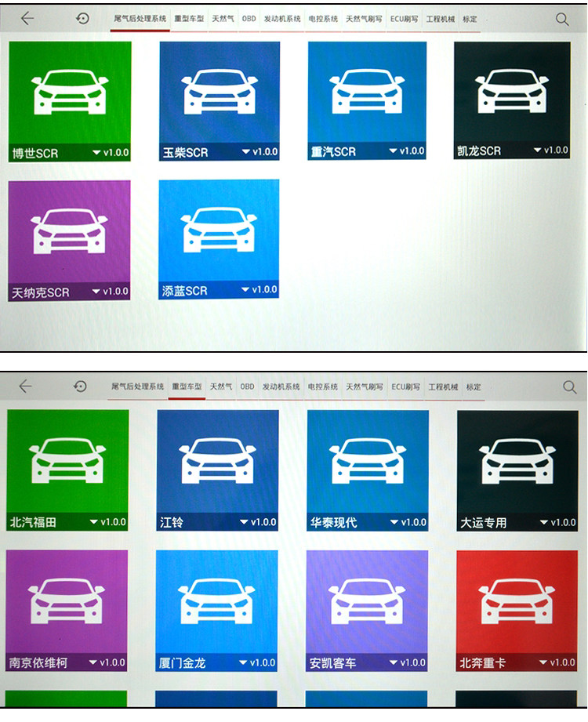Switch to 天然气 tab on heavy-truck screen
The image size is (588, 722).
pyautogui.click(x=221, y=386)
